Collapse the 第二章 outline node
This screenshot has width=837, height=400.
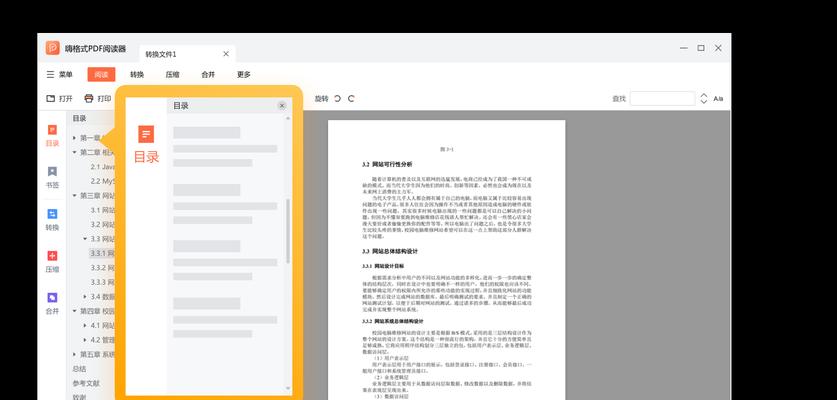coord(74,152)
